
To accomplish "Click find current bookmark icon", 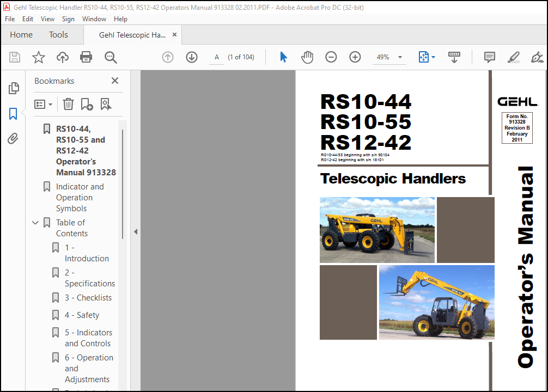I will pyautogui.click(x=106, y=104).
